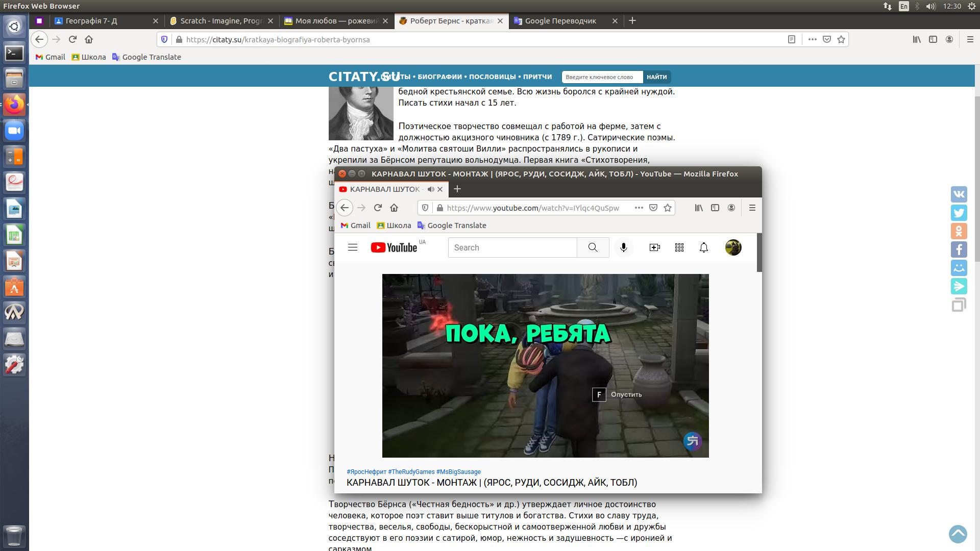Click the YouTube voice search microphone icon
Screen dimensions: 980x551
623,247
